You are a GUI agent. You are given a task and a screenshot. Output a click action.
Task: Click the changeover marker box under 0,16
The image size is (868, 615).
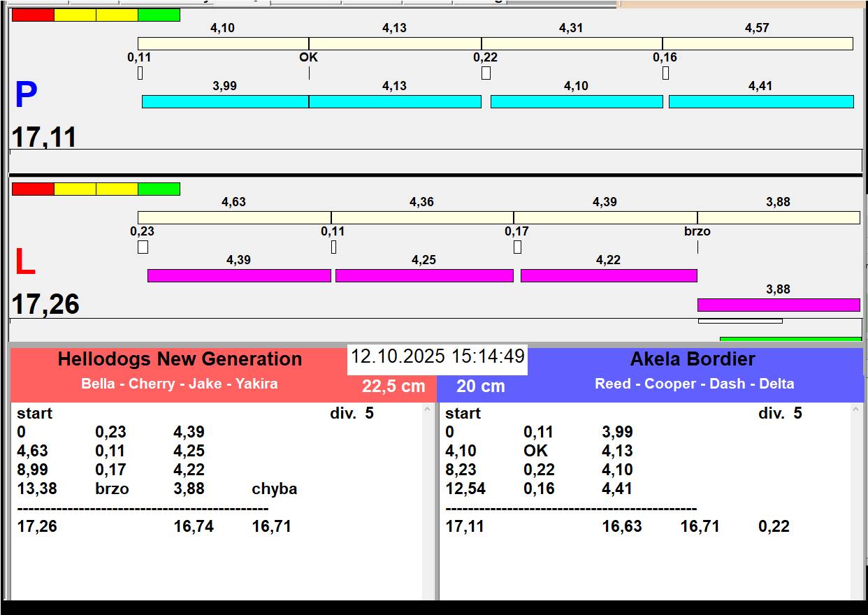point(665,73)
